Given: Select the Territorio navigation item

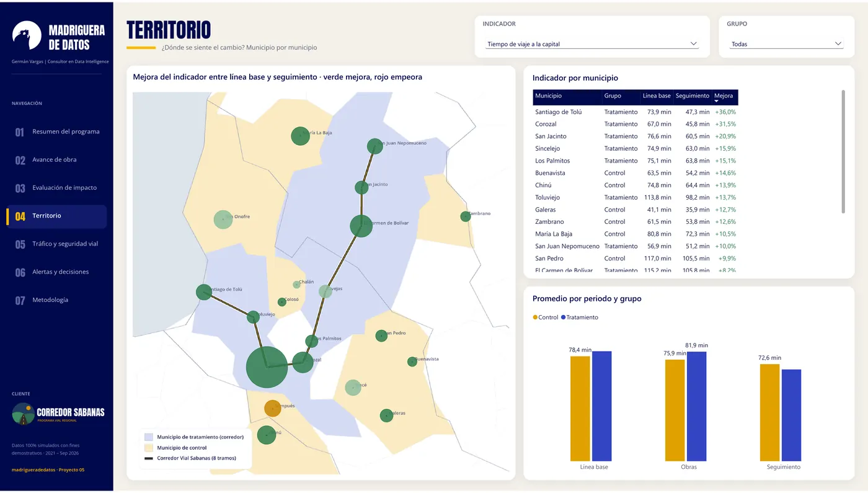Looking at the screenshot, I should pyautogui.click(x=56, y=216).
